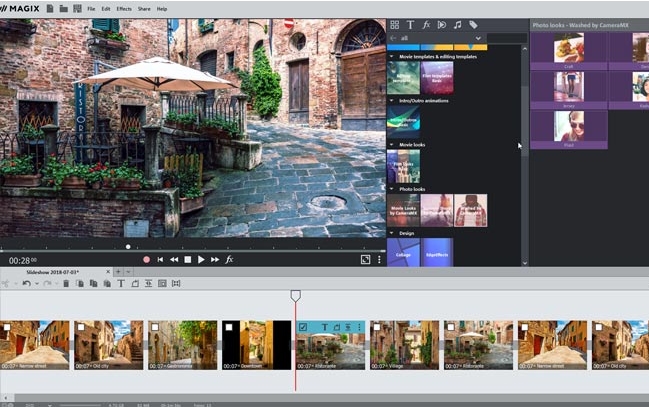Click the open folder icon in top bar
Screen dimensions: 649x407
point(63,8)
